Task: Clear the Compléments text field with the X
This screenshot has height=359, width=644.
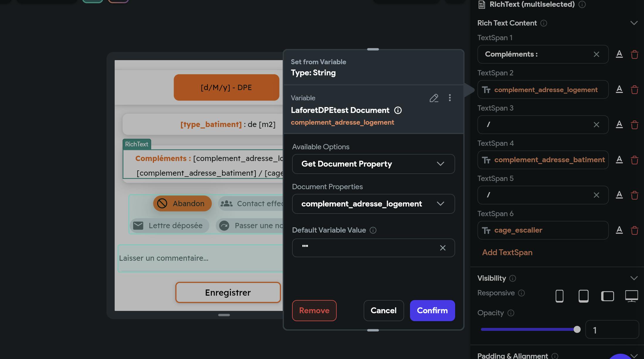Action: [x=596, y=54]
